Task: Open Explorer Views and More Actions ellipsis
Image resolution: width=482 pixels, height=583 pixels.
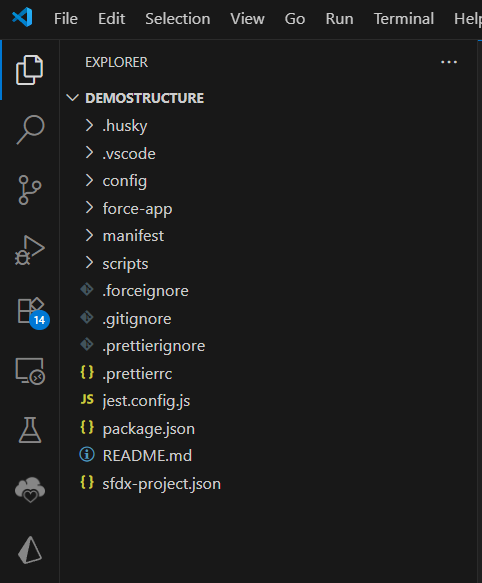Action: click(x=449, y=62)
